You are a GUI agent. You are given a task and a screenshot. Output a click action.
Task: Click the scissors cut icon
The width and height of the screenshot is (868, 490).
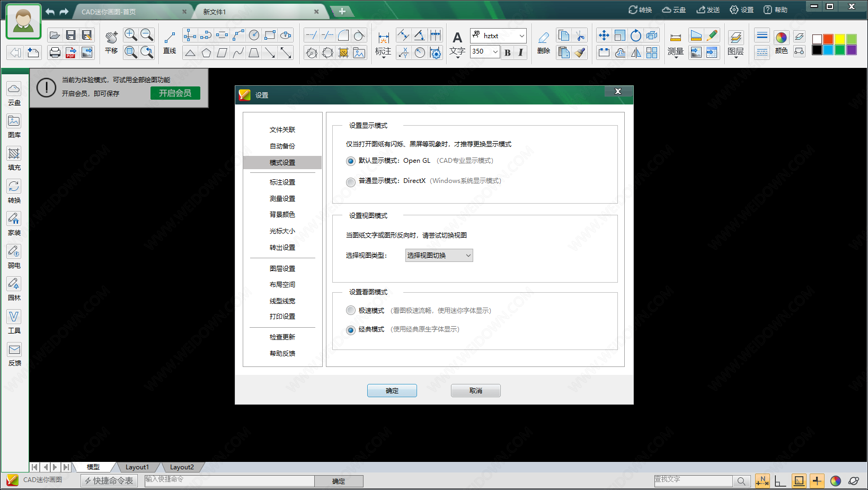[x=580, y=36]
